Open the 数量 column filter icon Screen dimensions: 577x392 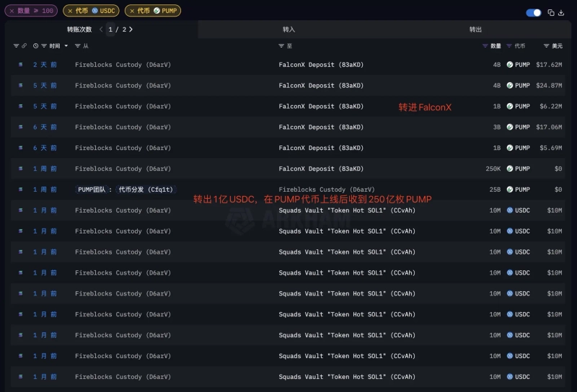[485, 45]
